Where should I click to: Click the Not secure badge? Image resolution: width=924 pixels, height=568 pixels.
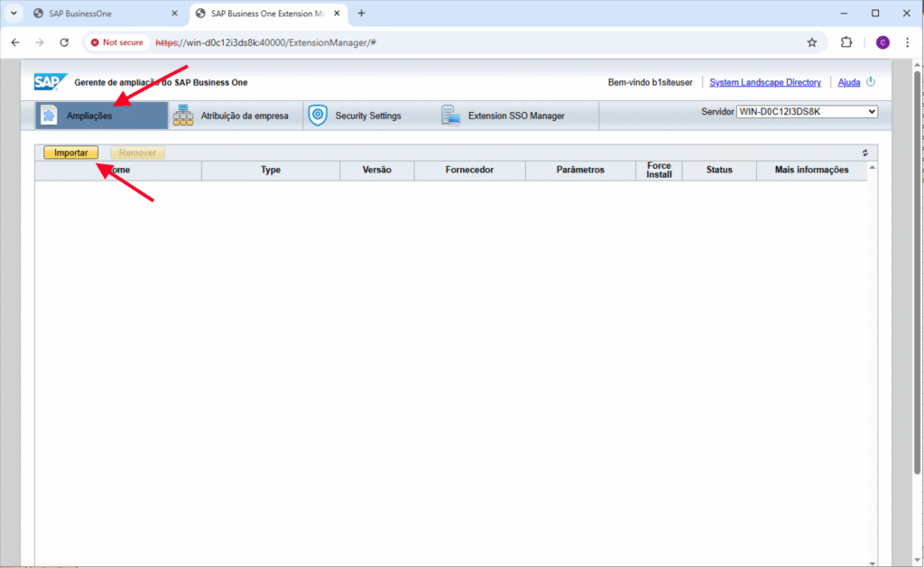pos(116,42)
